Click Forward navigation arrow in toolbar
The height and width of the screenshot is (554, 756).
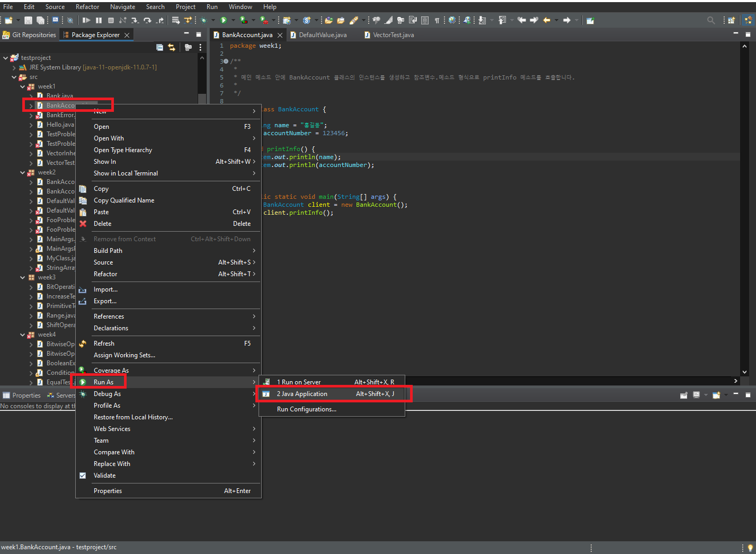[x=566, y=20]
